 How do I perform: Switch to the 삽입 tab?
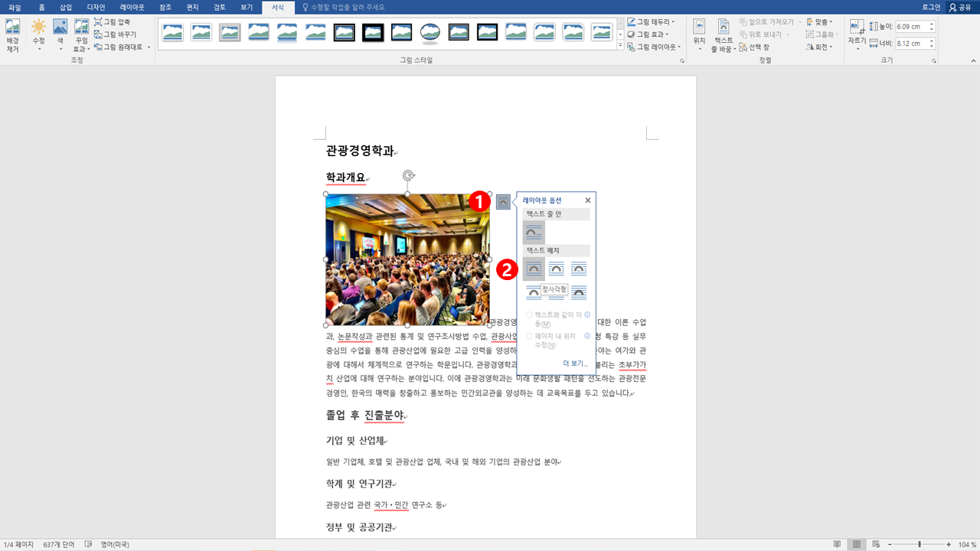66,7
